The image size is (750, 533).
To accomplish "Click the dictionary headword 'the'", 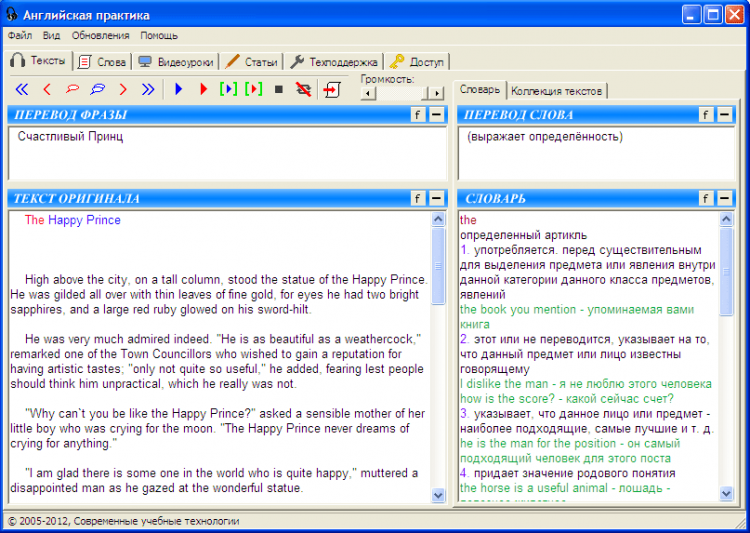I will [x=468, y=220].
